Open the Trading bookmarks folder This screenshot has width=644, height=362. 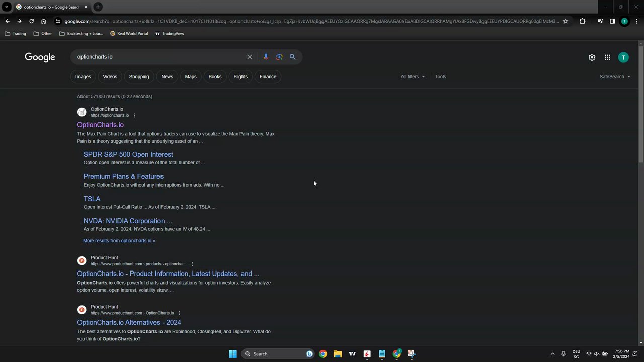15,33
